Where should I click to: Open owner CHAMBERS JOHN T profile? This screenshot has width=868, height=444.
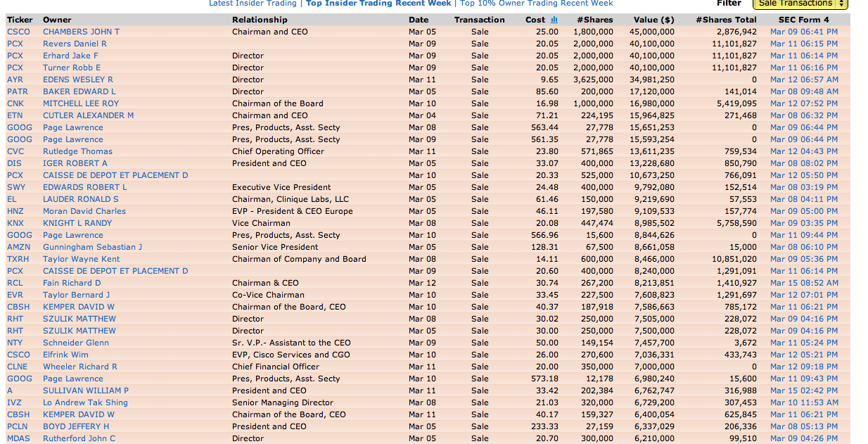click(x=81, y=32)
